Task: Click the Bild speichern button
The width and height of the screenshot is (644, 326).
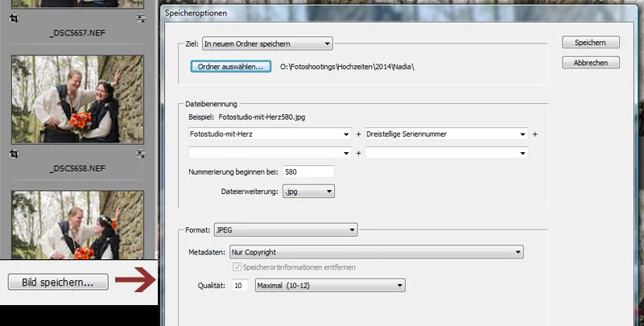Action: click(58, 282)
